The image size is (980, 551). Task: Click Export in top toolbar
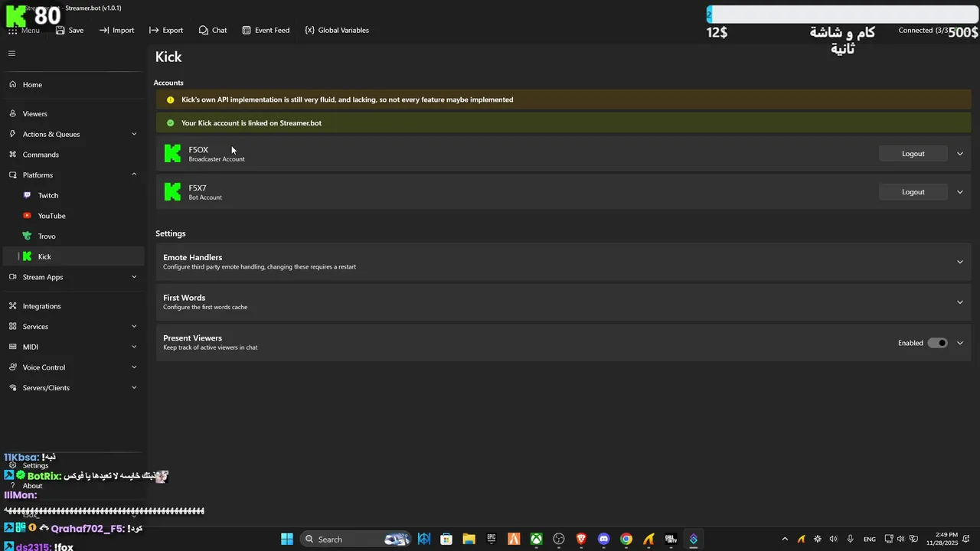click(x=166, y=31)
